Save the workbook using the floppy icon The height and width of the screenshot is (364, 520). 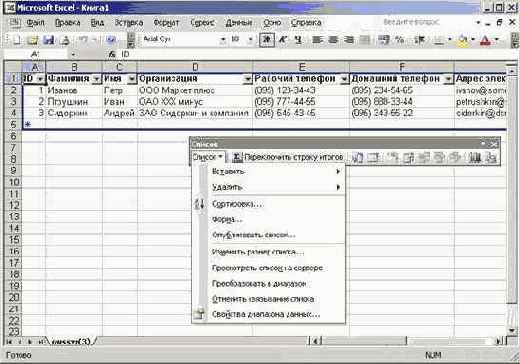coord(49,40)
